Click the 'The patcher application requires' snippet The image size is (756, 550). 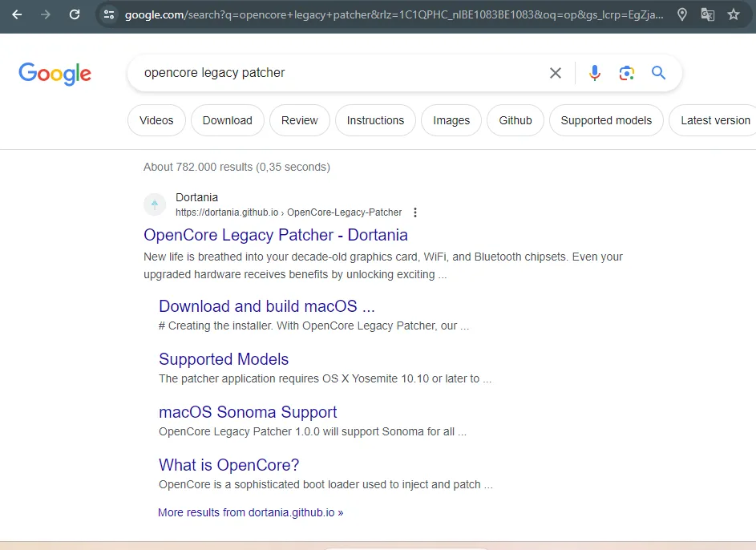click(325, 379)
